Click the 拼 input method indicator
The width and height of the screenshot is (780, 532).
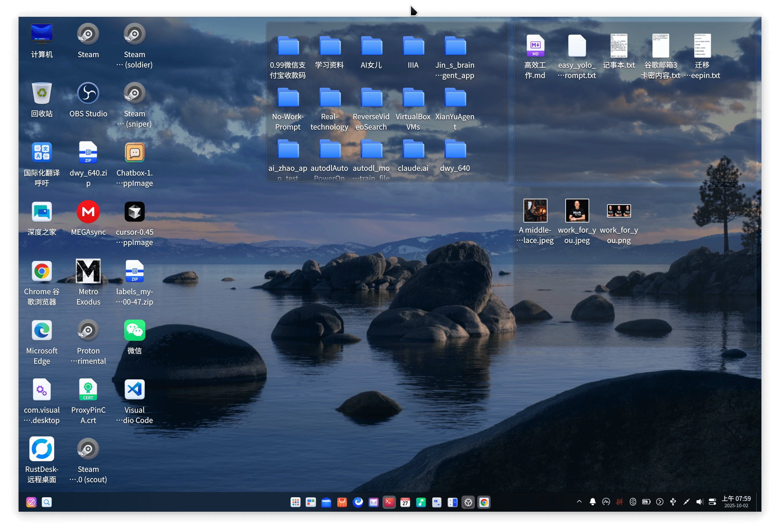pos(620,502)
